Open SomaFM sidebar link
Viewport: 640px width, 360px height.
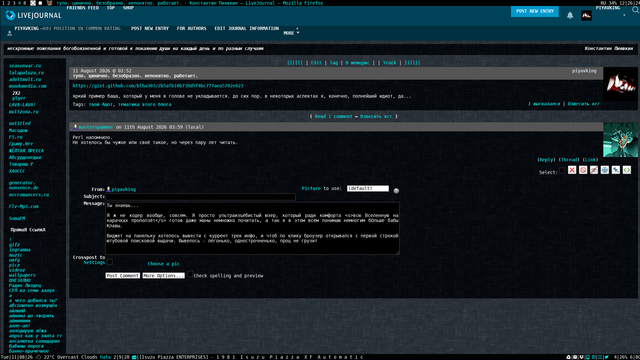click(17, 218)
